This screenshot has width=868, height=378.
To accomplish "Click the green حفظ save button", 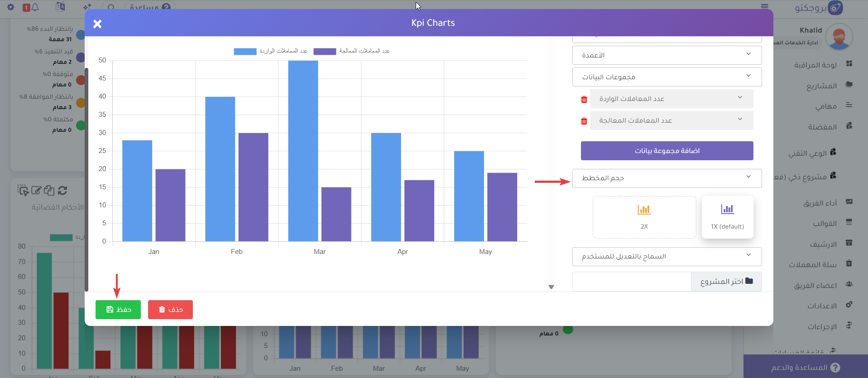I will (x=118, y=310).
